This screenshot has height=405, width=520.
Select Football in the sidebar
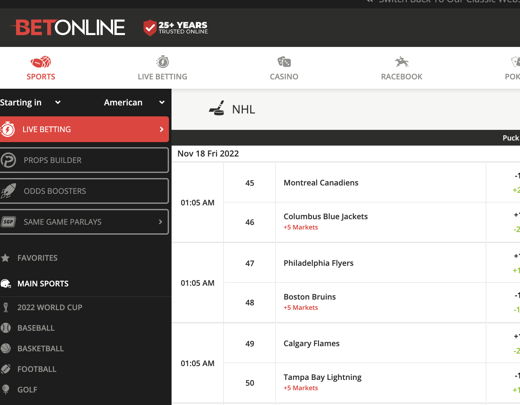[37, 369]
